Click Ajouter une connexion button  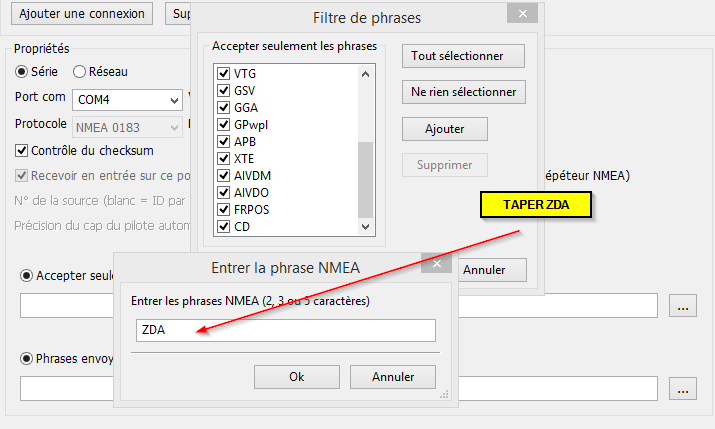pyautogui.click(x=82, y=14)
